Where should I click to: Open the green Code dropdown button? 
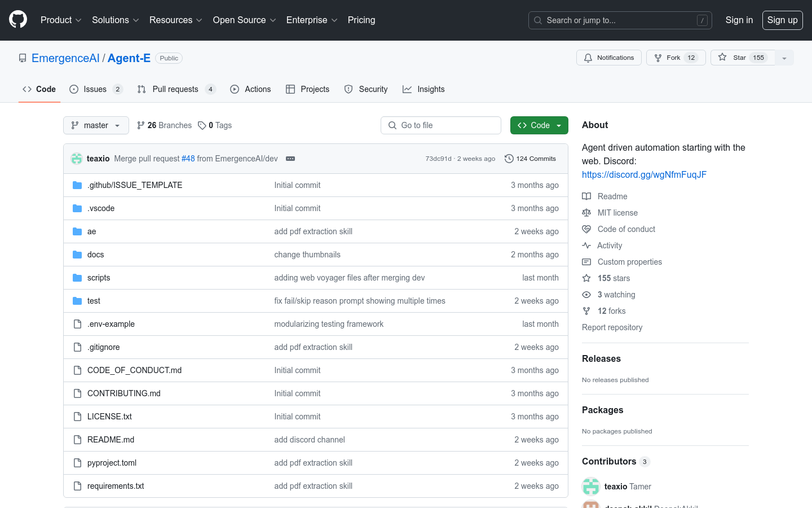[x=539, y=125]
